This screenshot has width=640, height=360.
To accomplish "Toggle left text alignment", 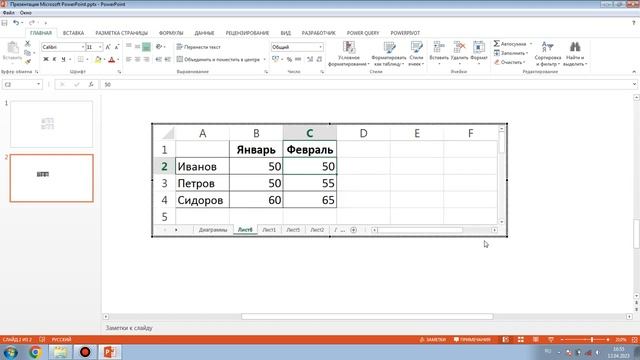I will [129, 60].
